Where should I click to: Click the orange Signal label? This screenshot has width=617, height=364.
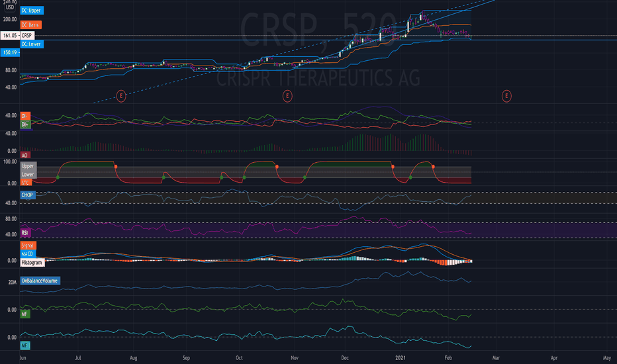(x=28, y=246)
